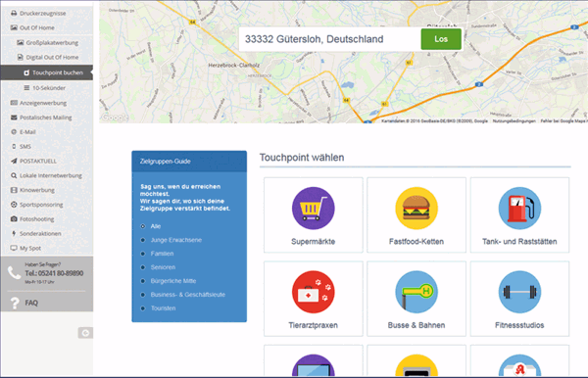Viewport: 588px width, 378px height.
Task: Choose the Tank- und Raststätten fuel pump icon
Action: tap(519, 209)
